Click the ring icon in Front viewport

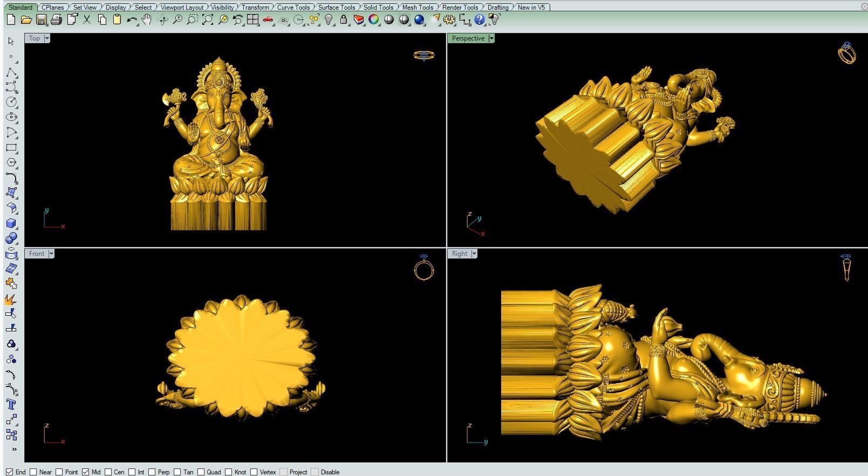pos(424,268)
